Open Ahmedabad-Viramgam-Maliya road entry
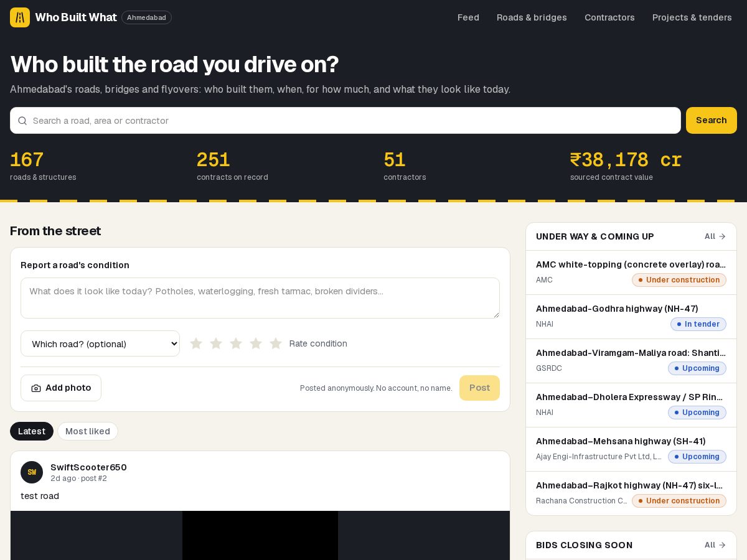The height and width of the screenshot is (560, 747). click(x=631, y=361)
